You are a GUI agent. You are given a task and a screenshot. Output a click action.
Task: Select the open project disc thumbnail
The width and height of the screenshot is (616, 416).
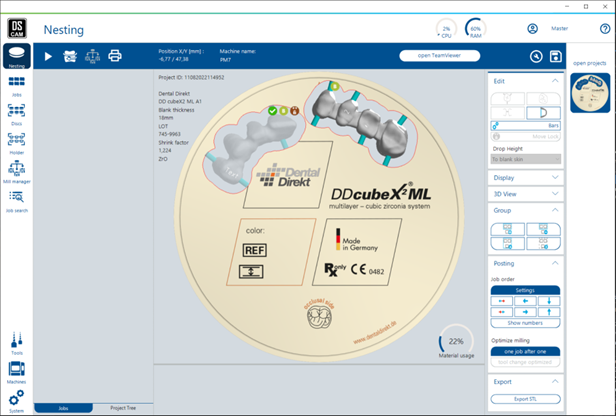pos(590,93)
